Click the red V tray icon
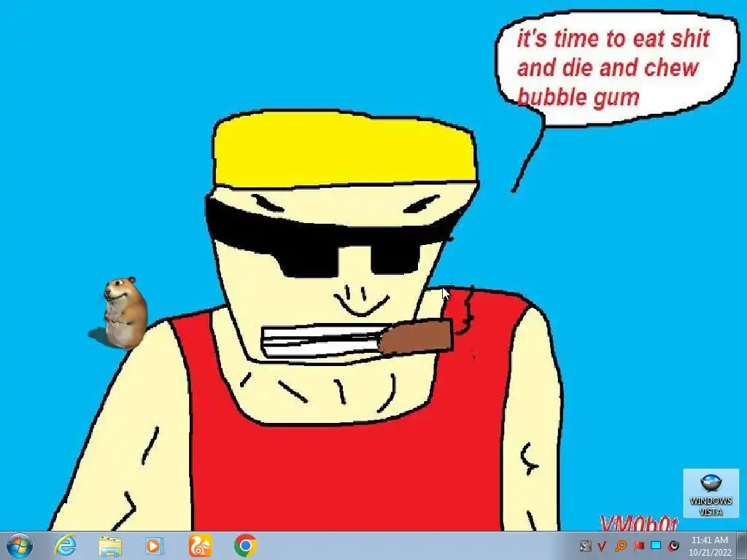Viewport: 747px width, 560px height. coord(602,545)
